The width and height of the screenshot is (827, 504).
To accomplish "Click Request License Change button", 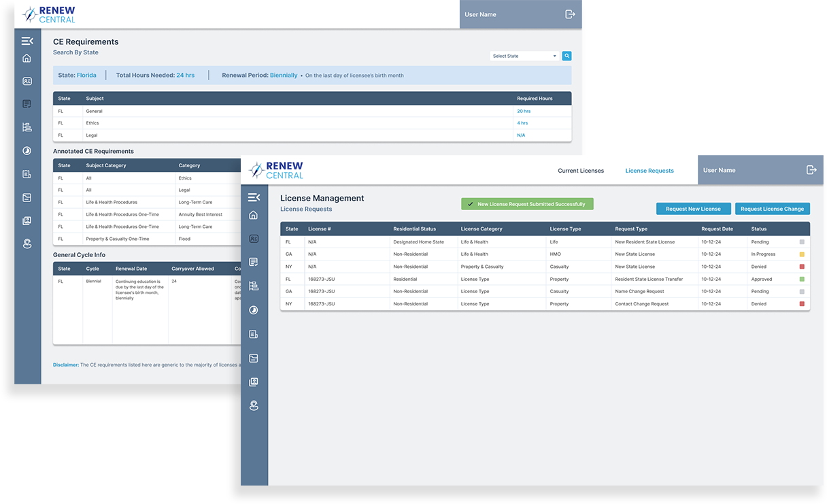I will pos(772,209).
